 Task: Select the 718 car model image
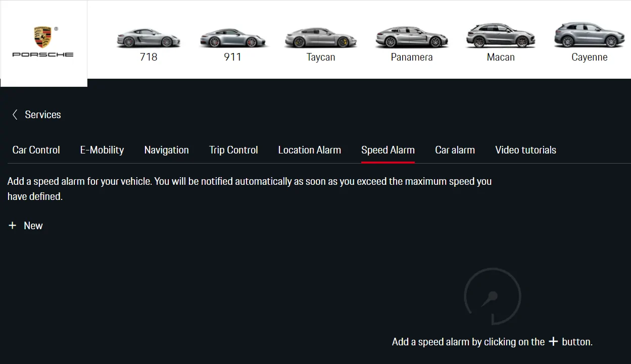(x=149, y=38)
